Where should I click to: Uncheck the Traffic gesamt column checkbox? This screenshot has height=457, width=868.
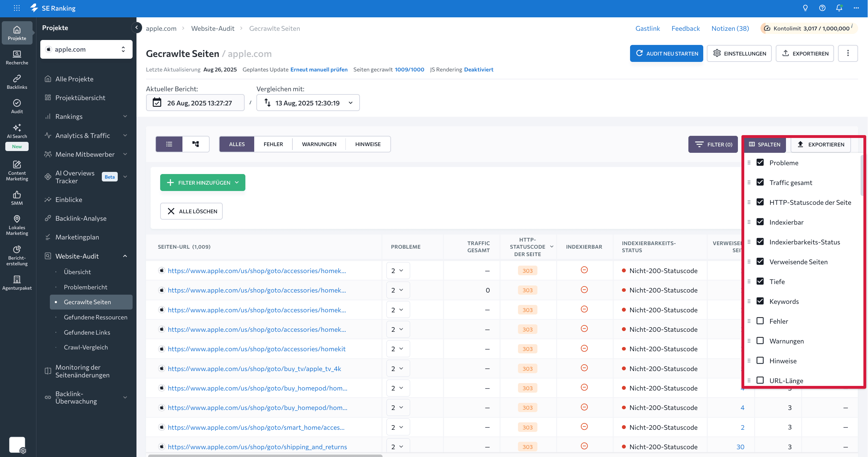pyautogui.click(x=760, y=182)
